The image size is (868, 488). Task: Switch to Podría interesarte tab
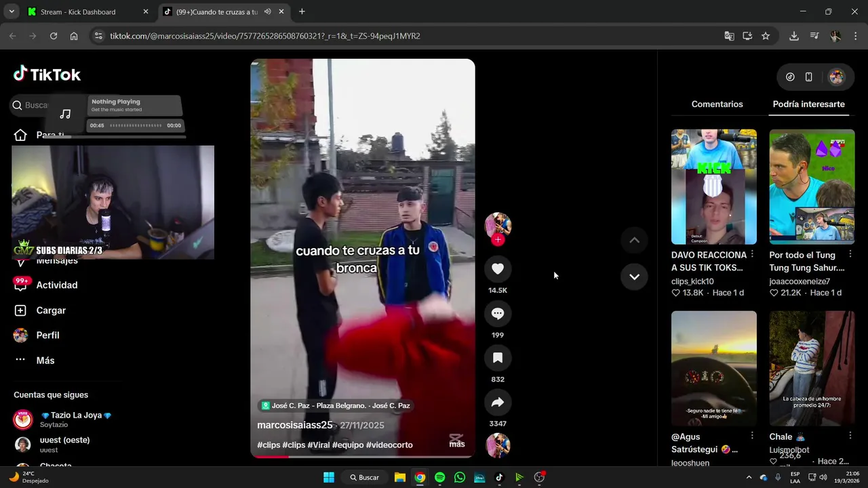coord(809,104)
